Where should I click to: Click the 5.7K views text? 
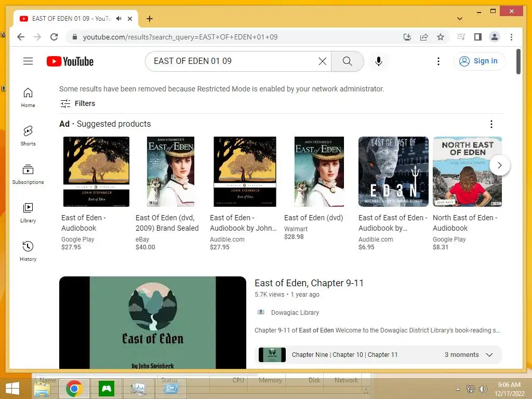pyautogui.click(x=270, y=295)
